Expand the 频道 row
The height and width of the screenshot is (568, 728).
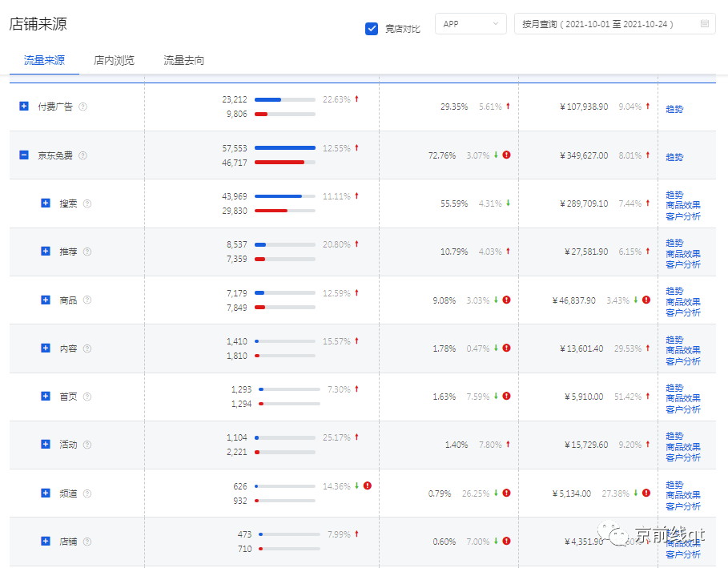click(x=46, y=493)
